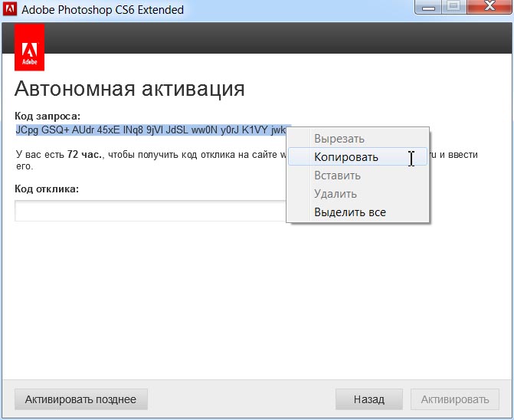Viewport: 514px width, 420px height.
Task: Click the Активировать позднее button
Action: [x=81, y=399]
